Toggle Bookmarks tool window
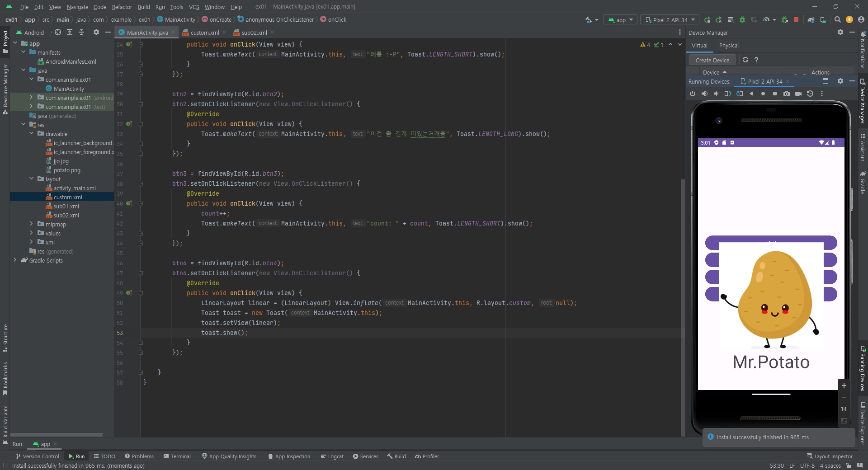 tap(5, 378)
